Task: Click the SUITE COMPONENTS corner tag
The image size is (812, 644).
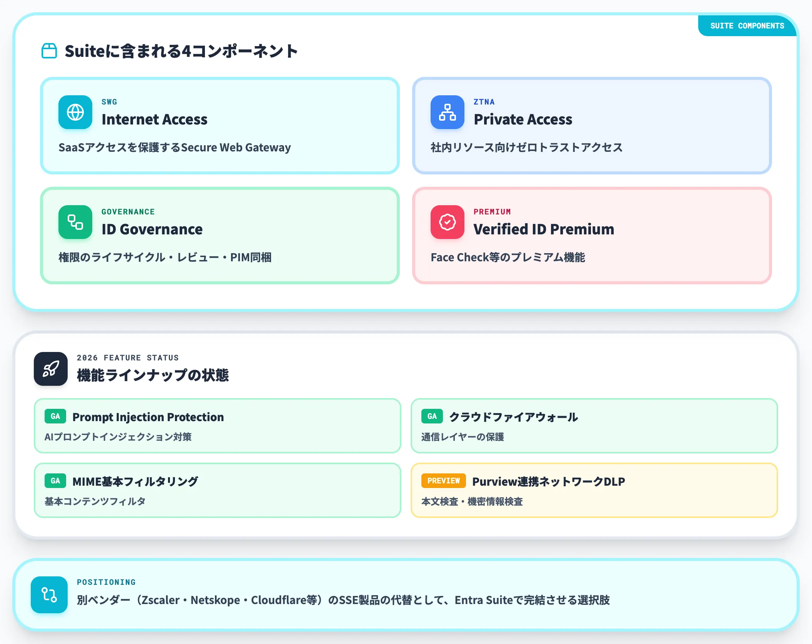Action: click(x=747, y=26)
